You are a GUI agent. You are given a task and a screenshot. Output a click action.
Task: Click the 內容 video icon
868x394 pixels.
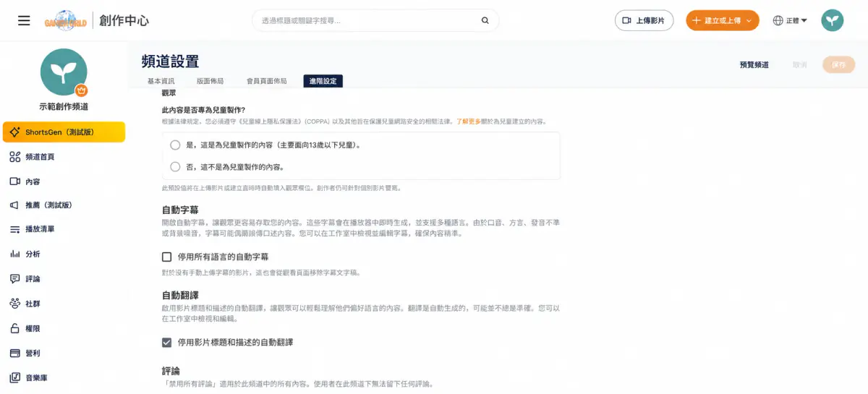point(14,181)
